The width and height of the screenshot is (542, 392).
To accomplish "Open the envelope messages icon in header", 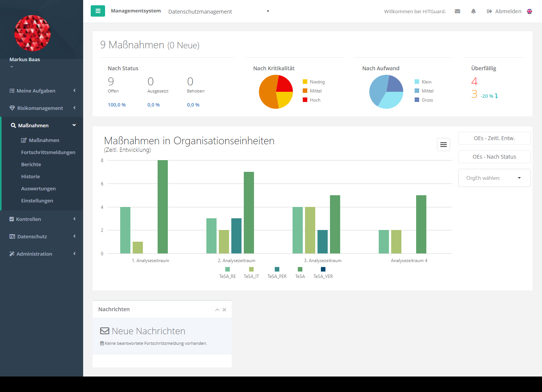I will (457, 11).
